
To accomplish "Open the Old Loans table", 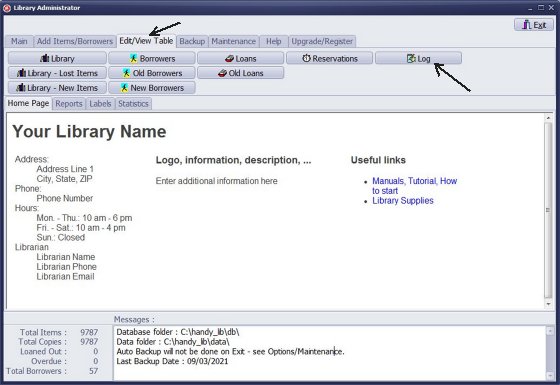I will (240, 73).
